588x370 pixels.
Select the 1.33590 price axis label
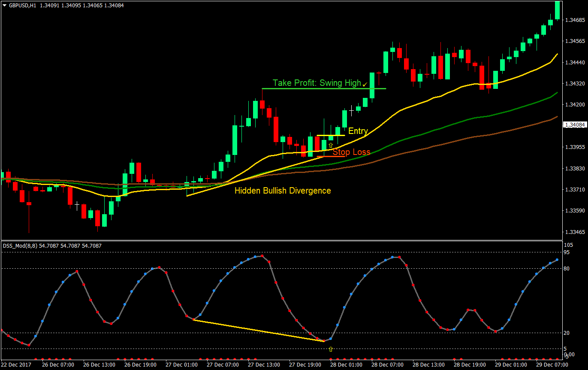point(575,211)
